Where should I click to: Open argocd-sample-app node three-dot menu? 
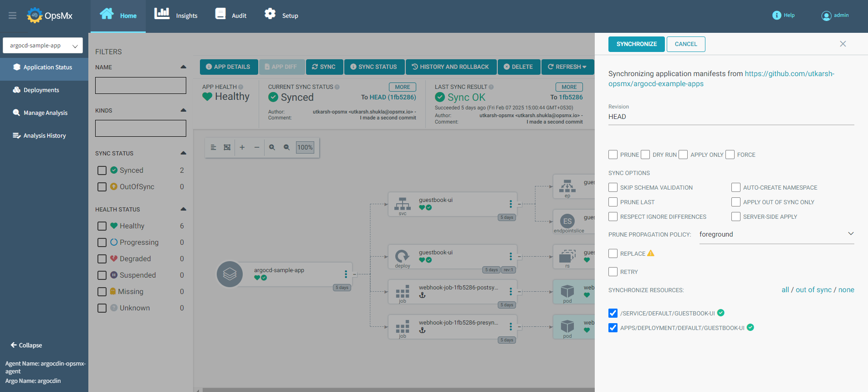click(346, 274)
